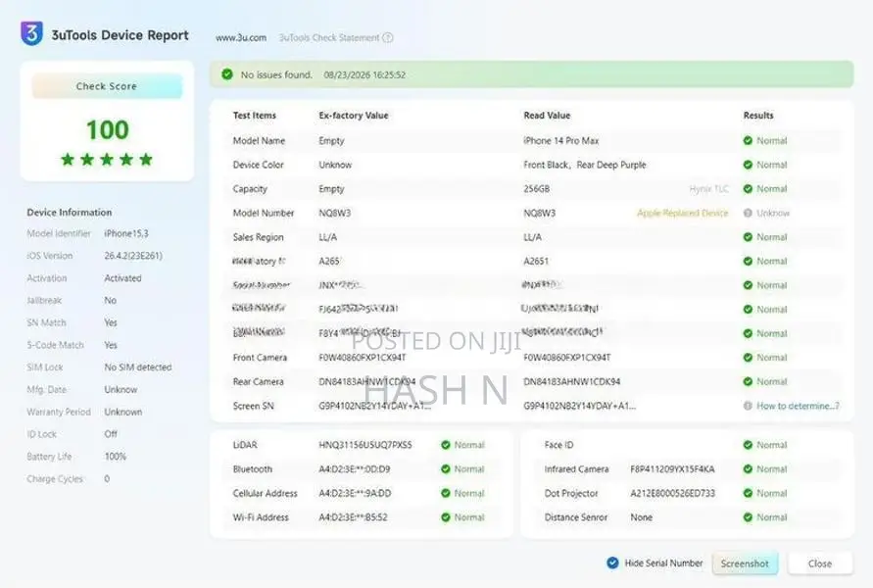Click the info icon beside How to determine
This screenshot has height=588, width=873.
(748, 406)
